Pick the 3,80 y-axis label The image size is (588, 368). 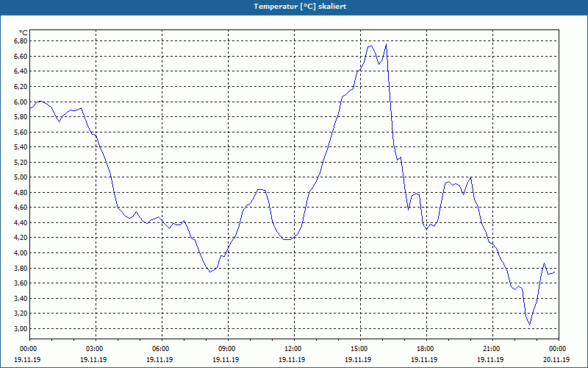tap(21, 268)
